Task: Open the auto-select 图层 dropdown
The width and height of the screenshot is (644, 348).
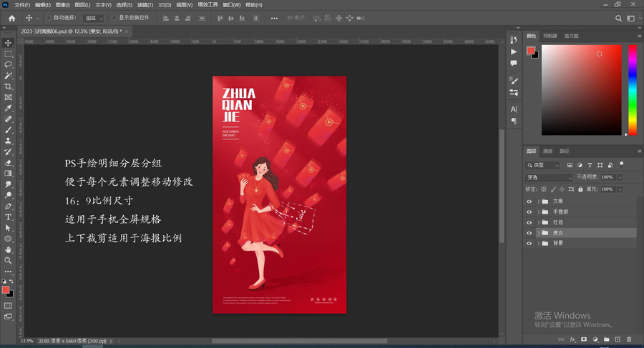Action: click(x=94, y=18)
